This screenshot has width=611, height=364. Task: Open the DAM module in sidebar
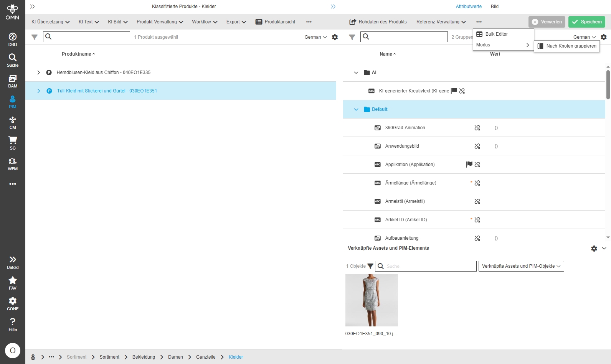click(13, 81)
